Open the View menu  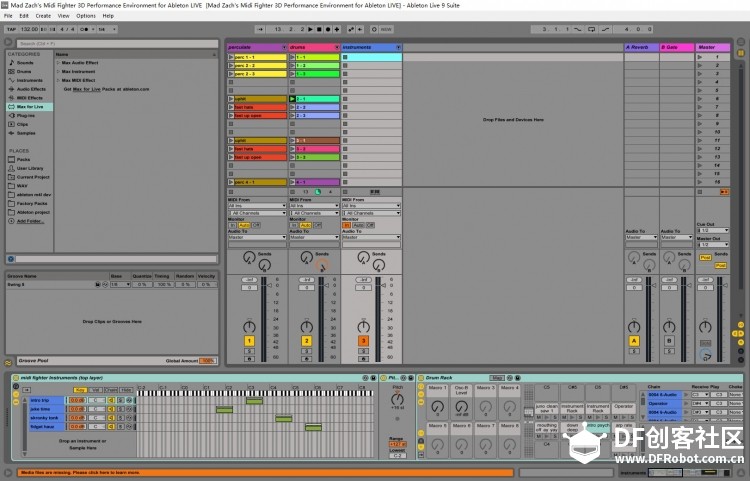[x=64, y=16]
